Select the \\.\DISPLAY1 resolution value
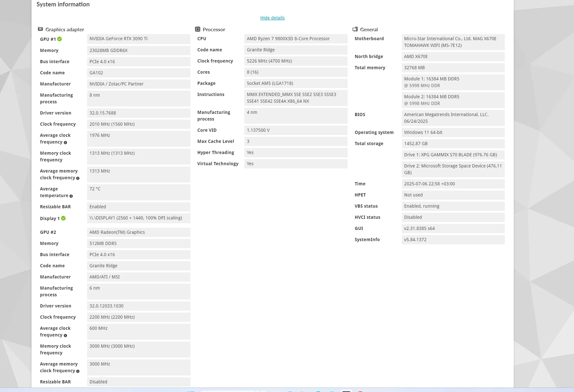This screenshot has height=392, width=574. click(x=139, y=218)
